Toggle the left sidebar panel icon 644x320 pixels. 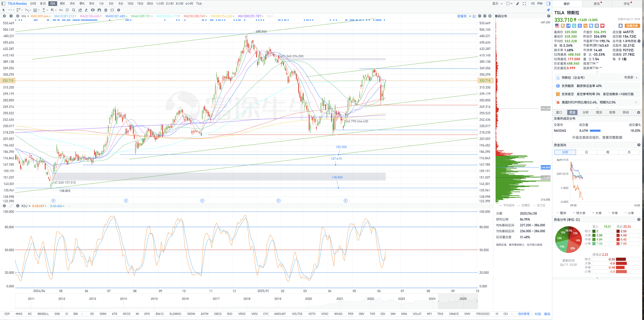(x=3, y=3)
